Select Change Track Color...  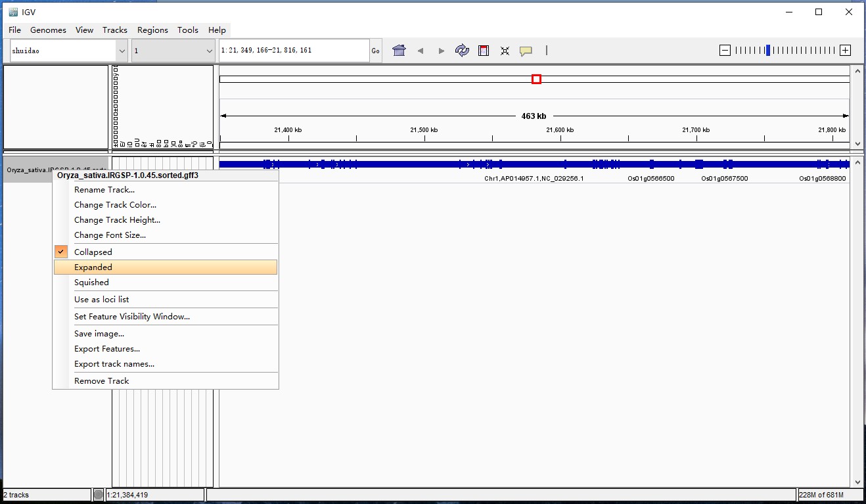166,205
